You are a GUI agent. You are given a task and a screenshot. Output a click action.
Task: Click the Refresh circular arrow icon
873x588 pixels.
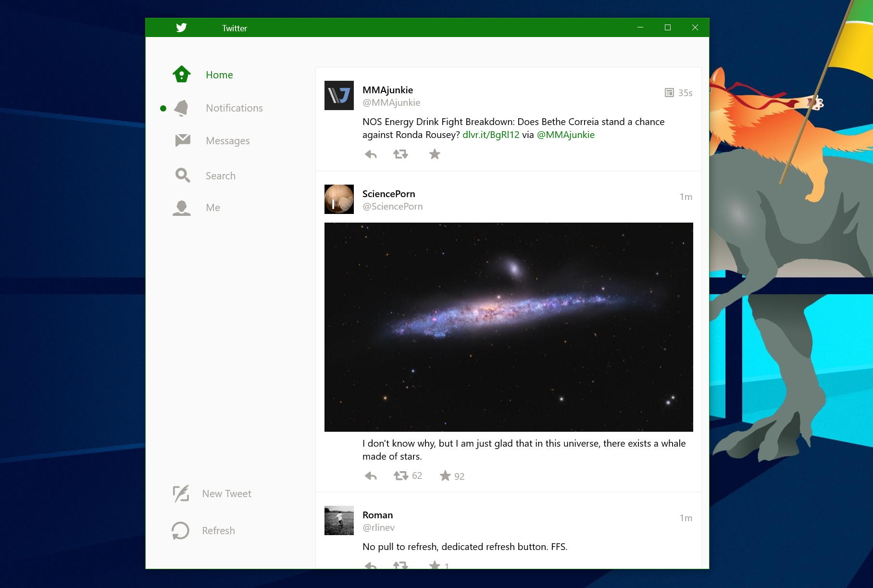click(x=180, y=530)
